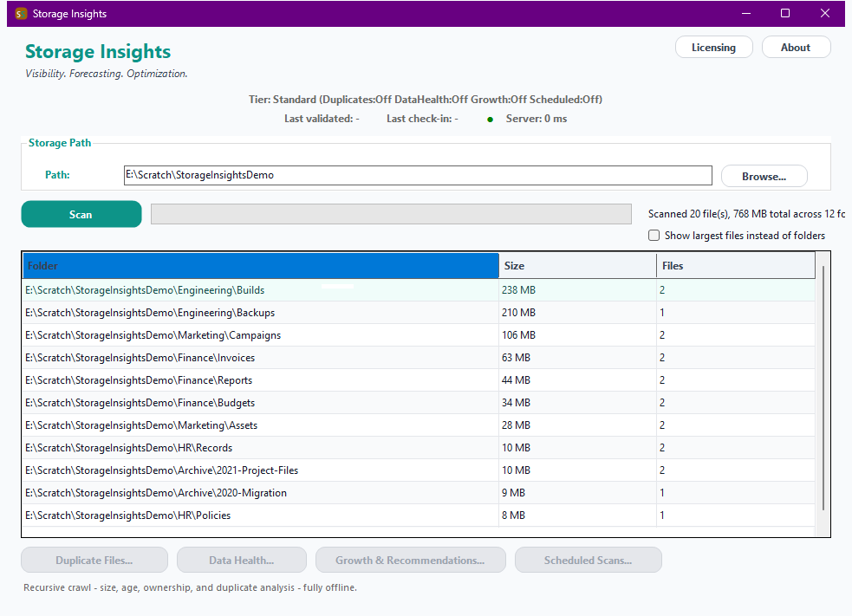Select the Finance\Reports folder row
Viewport: 852px width, 616px height.
[x=419, y=380]
